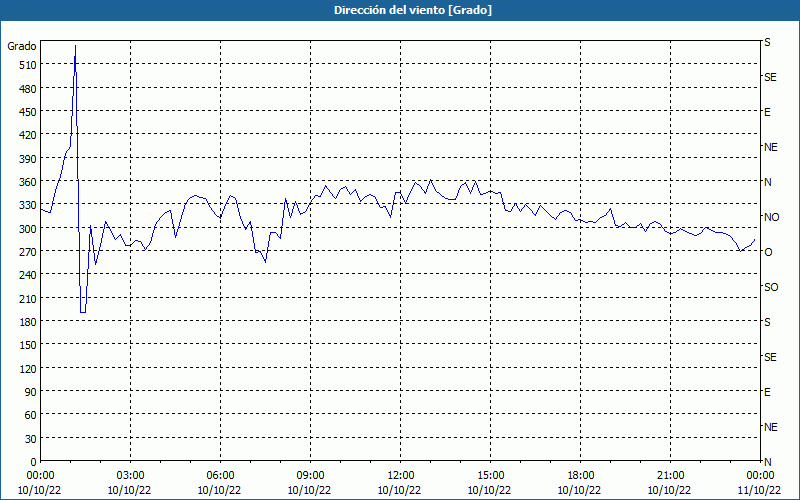Select the 120 degree axis label
Image resolution: width=800 pixels, height=500 pixels.
tap(28, 369)
